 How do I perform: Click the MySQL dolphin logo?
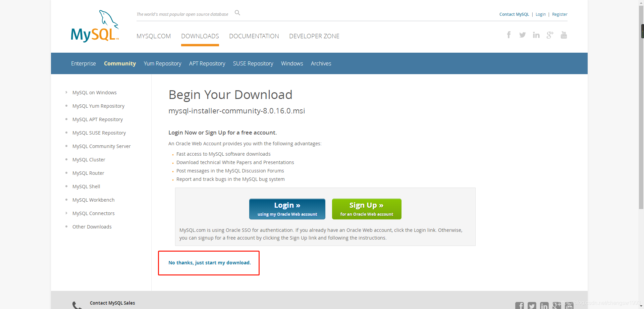[95, 26]
